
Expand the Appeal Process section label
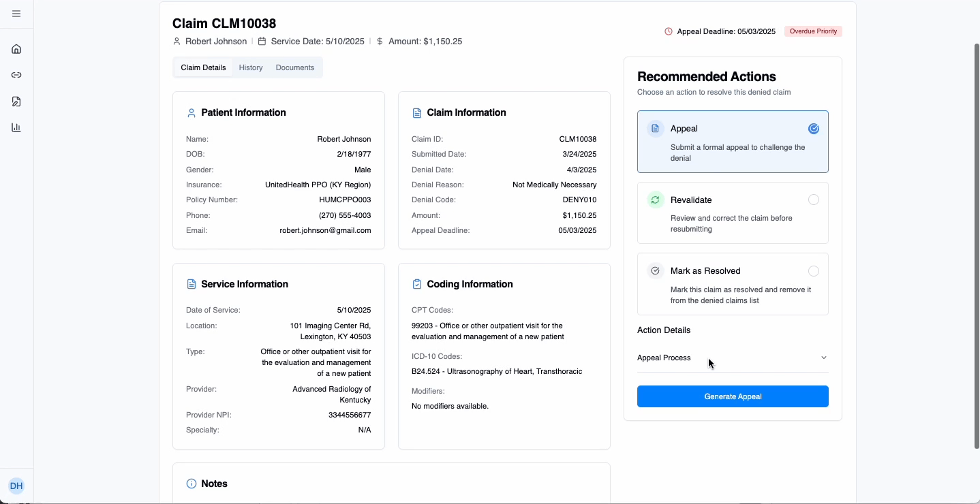click(x=664, y=358)
